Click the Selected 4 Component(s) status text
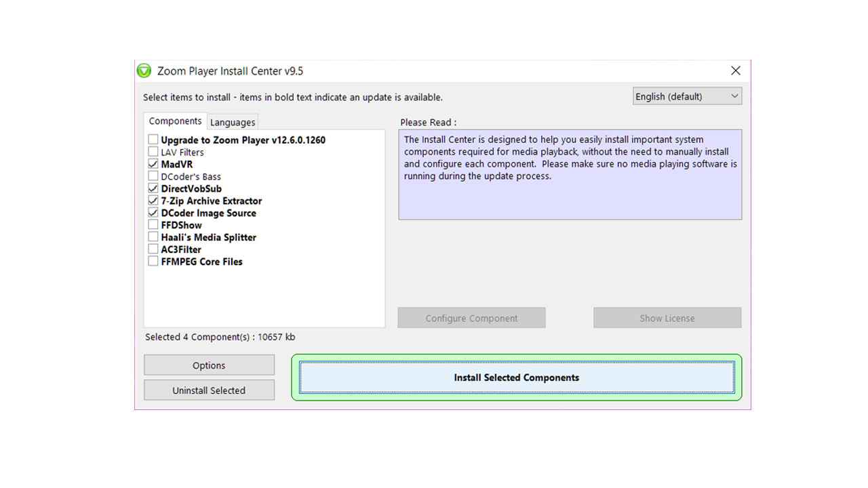Viewport: 868px width, 488px height. [220, 337]
